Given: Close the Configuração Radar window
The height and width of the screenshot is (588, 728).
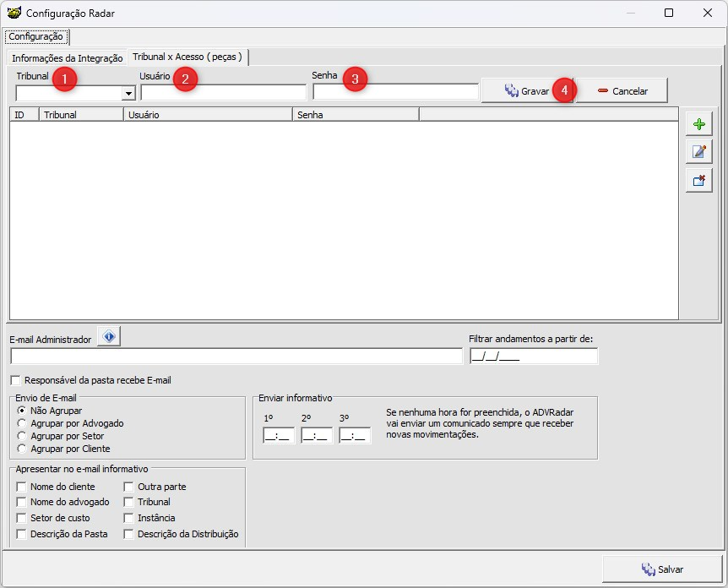Looking at the screenshot, I should [708, 13].
